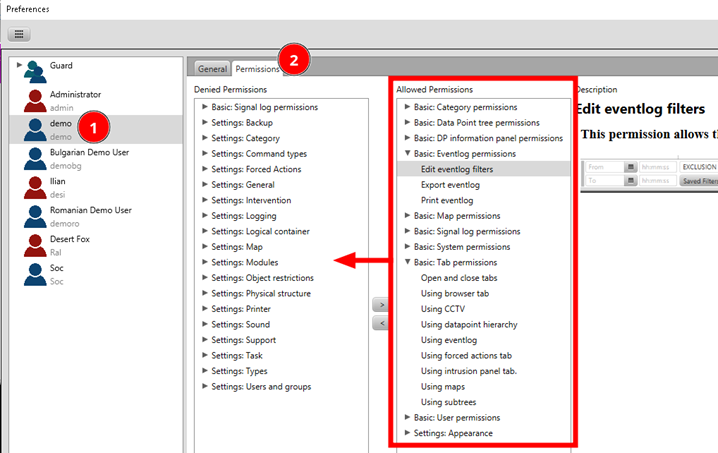Select Export eventlog permission
This screenshot has height=453, width=718.
click(x=450, y=185)
